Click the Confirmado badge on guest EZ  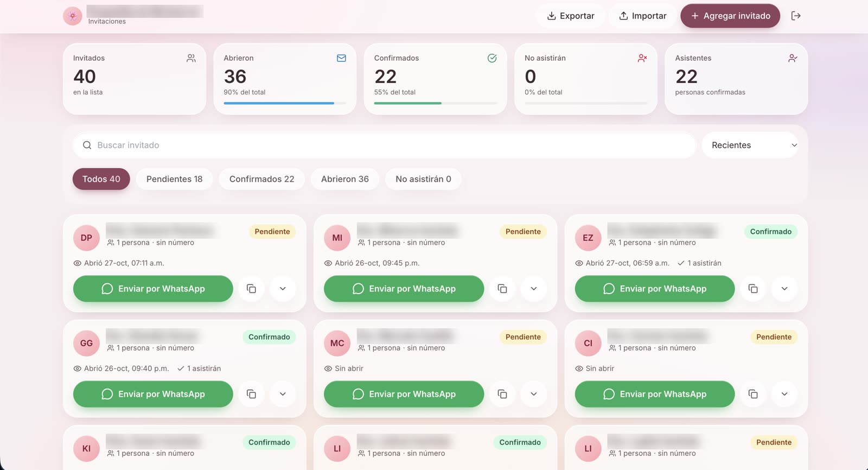pos(771,232)
